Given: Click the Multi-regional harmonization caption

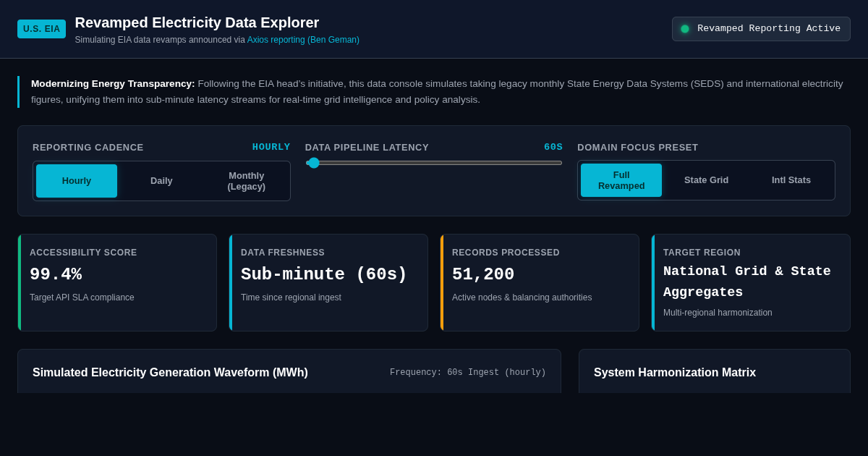Looking at the screenshot, I should click(718, 313).
